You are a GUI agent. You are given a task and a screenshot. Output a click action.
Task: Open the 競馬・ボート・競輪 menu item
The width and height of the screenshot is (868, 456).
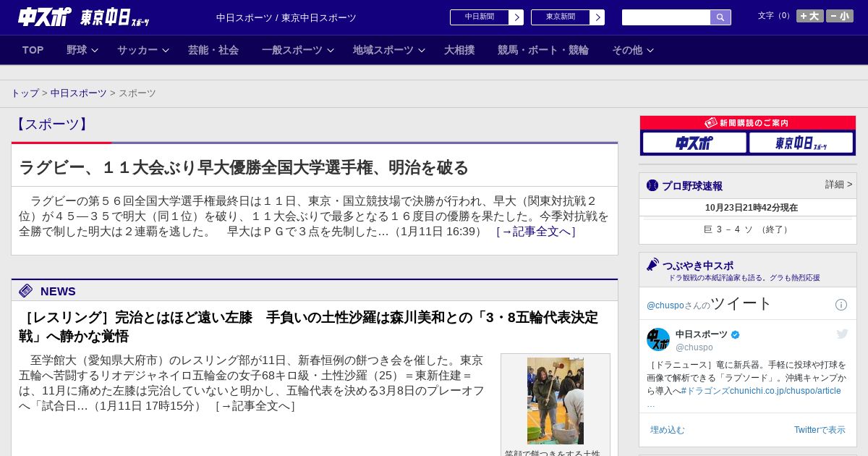point(543,50)
